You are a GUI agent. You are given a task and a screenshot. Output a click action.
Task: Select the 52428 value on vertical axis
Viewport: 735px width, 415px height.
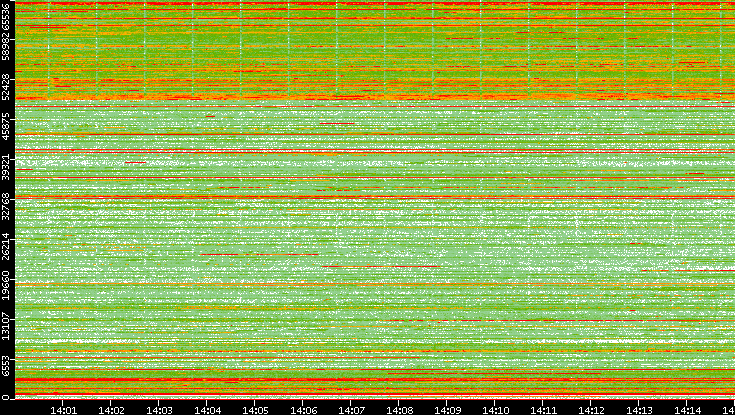(x=6, y=86)
